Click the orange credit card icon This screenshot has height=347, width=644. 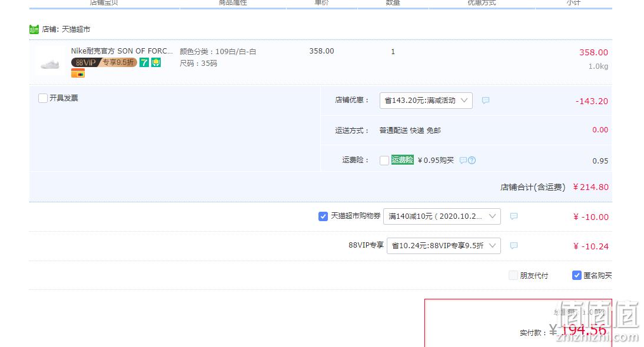[78, 74]
